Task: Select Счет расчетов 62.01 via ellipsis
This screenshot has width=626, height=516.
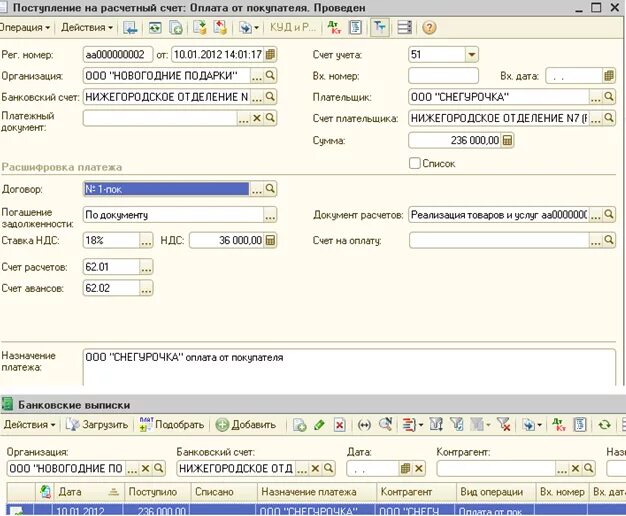Action: pos(146,267)
